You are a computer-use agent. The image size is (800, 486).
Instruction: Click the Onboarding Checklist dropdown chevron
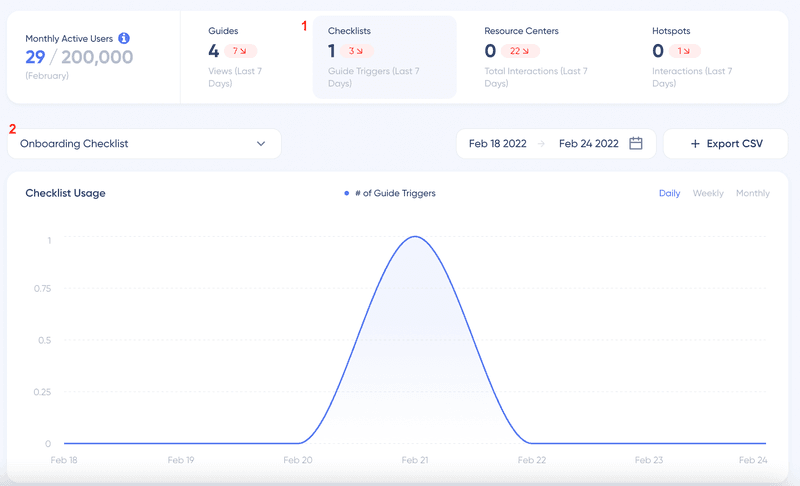click(261, 144)
